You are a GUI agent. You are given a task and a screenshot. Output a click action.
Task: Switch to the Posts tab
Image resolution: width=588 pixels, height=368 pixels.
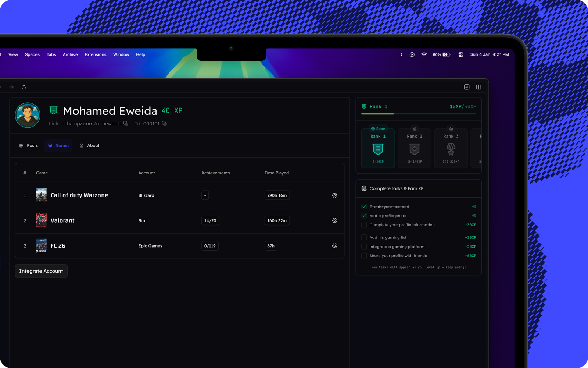tap(29, 146)
